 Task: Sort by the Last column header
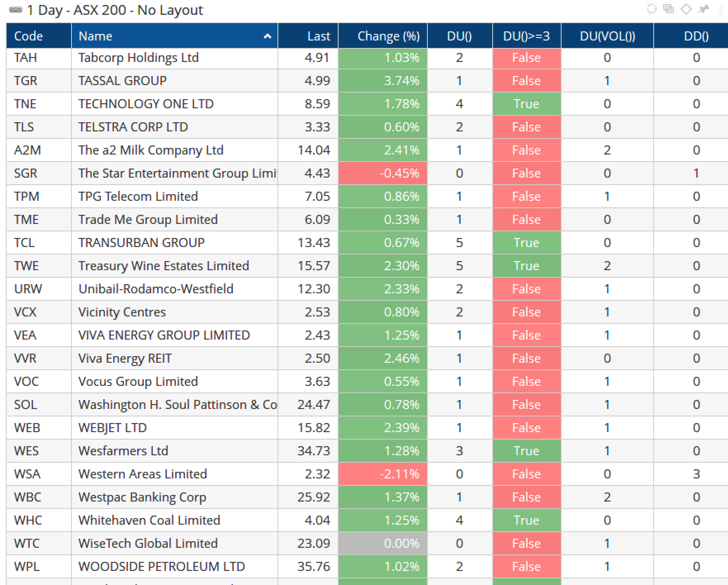308,36
